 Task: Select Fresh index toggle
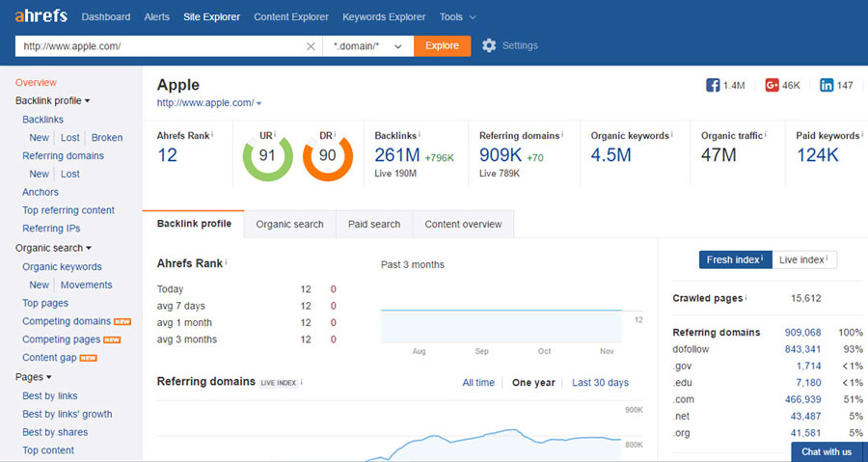735,259
